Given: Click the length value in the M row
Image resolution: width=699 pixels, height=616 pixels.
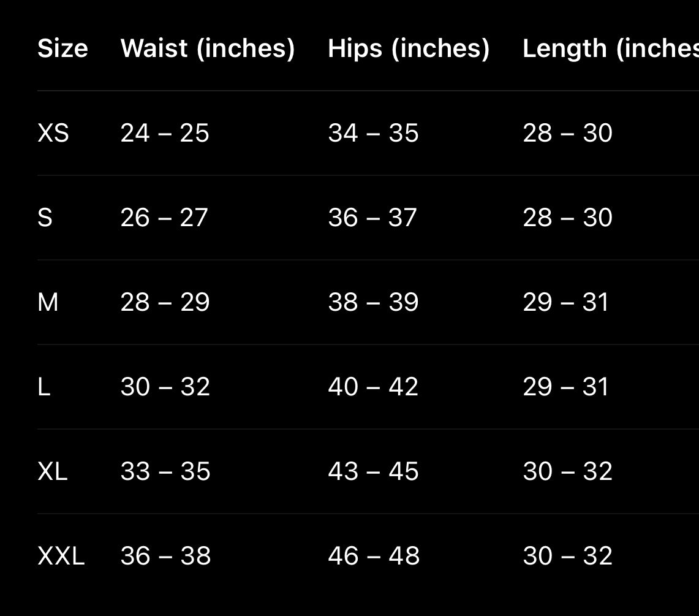Looking at the screenshot, I should click(x=565, y=302).
